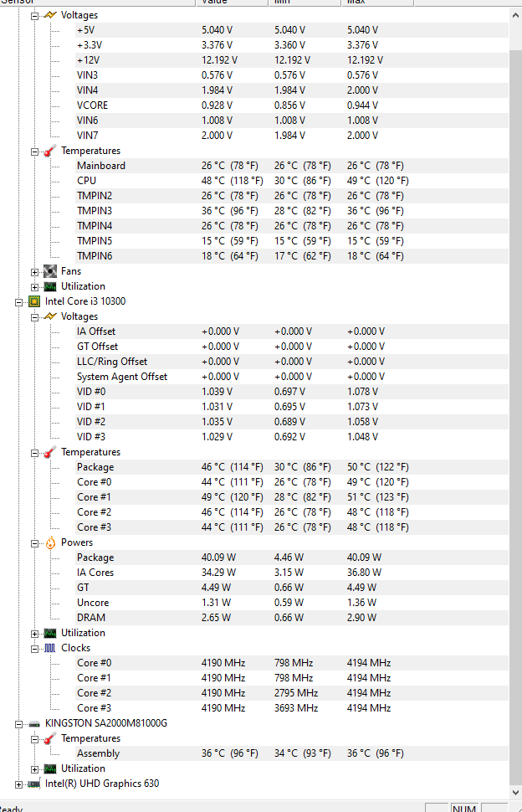The image size is (522, 812).
Task: Collapse the Powers node
Action: tap(35, 543)
